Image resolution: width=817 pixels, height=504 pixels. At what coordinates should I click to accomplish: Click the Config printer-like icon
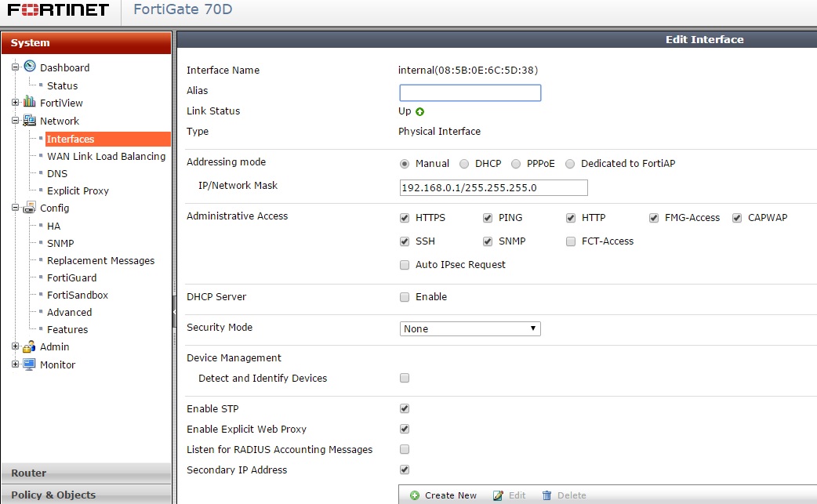[30, 207]
